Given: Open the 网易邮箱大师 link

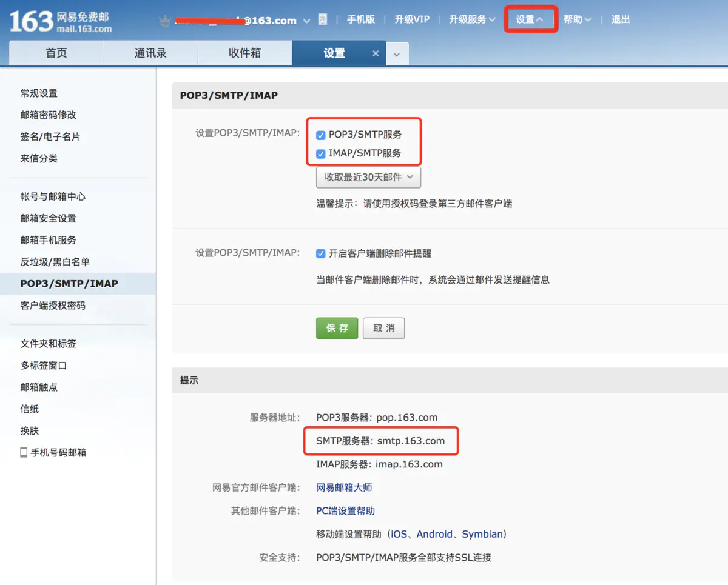Looking at the screenshot, I should coord(345,487).
